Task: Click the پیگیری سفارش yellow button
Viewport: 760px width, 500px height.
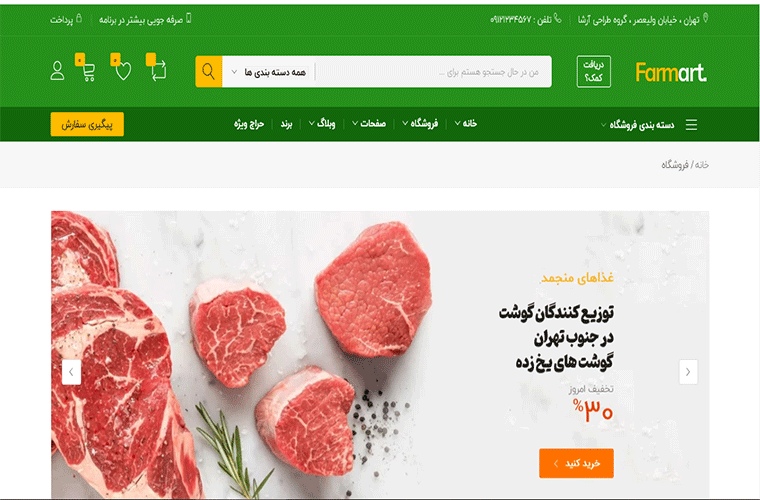Action: [x=87, y=125]
